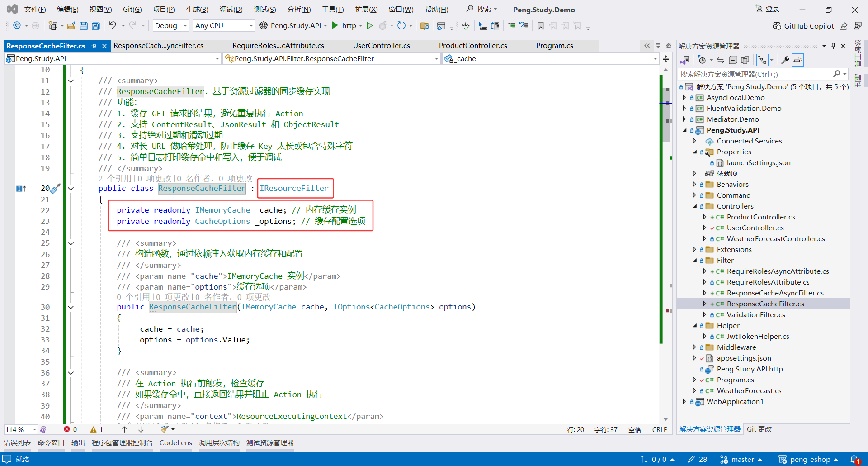Toggle Preview Selected Items in Solution Explorer
This screenshot has width=868, height=466.
coord(798,59)
